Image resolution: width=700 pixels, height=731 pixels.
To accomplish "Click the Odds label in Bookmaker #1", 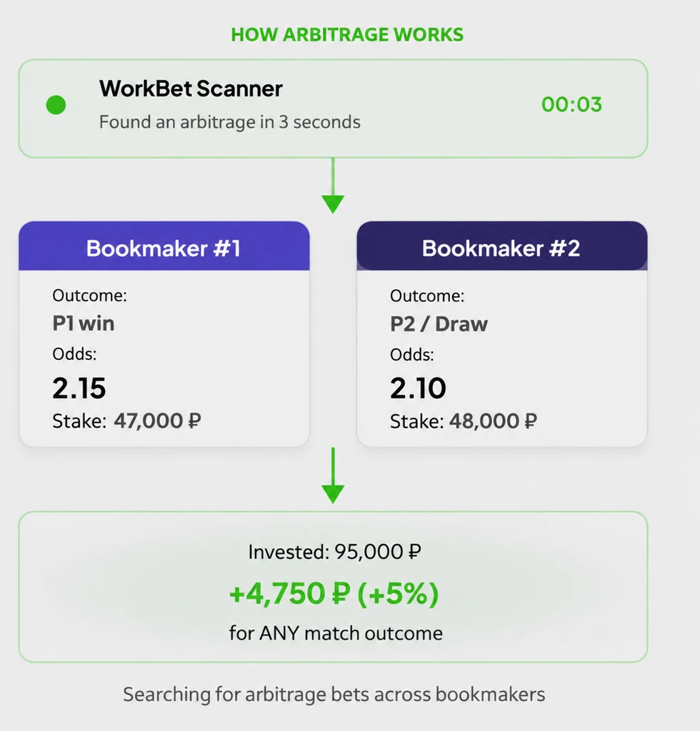I will [x=74, y=354].
